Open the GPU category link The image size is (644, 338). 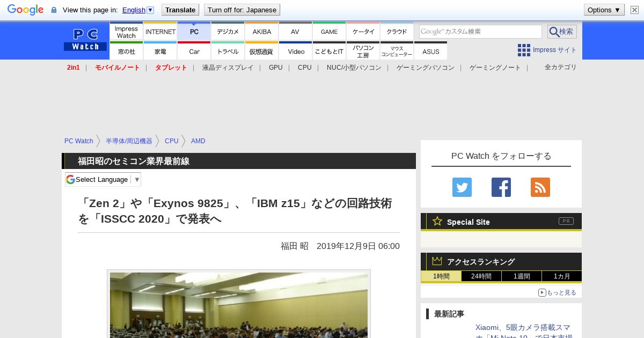(x=276, y=68)
